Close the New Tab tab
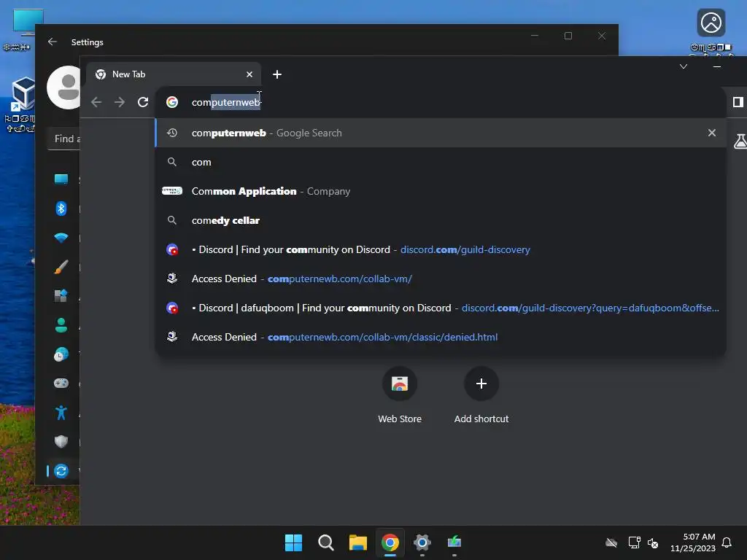Viewport: 747px width, 560px height. coord(249,74)
